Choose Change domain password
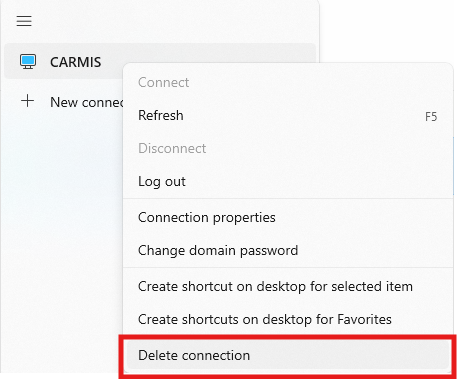 [218, 251]
